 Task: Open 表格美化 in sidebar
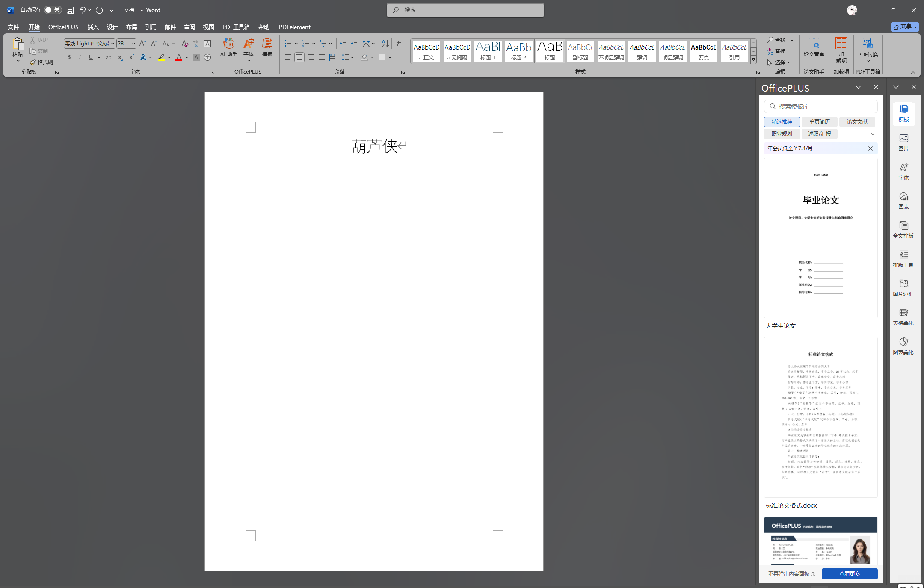pos(903,316)
